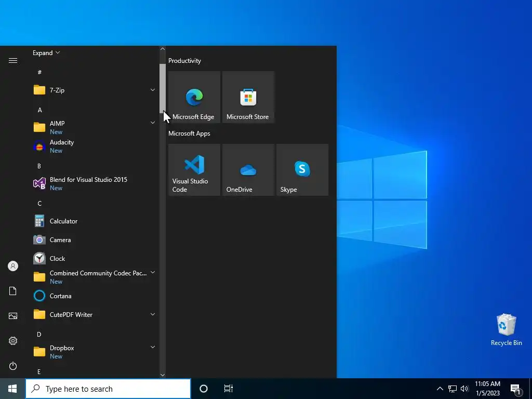Screen dimensions: 532x399
Task: Open the Visual Studio Code tile
Action: pos(194,170)
